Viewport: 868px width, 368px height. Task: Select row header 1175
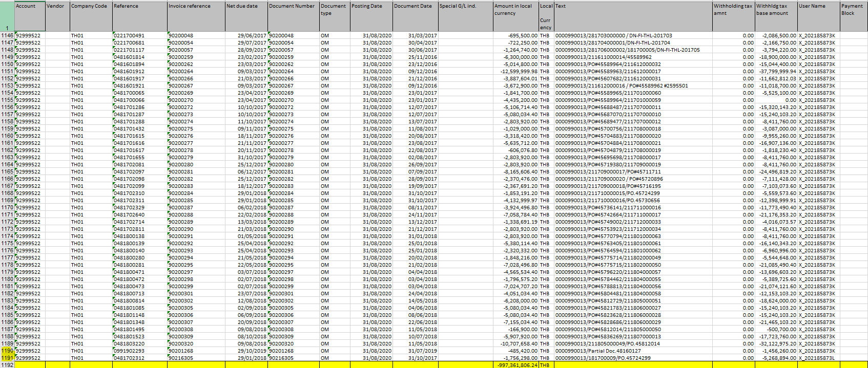(x=7, y=244)
